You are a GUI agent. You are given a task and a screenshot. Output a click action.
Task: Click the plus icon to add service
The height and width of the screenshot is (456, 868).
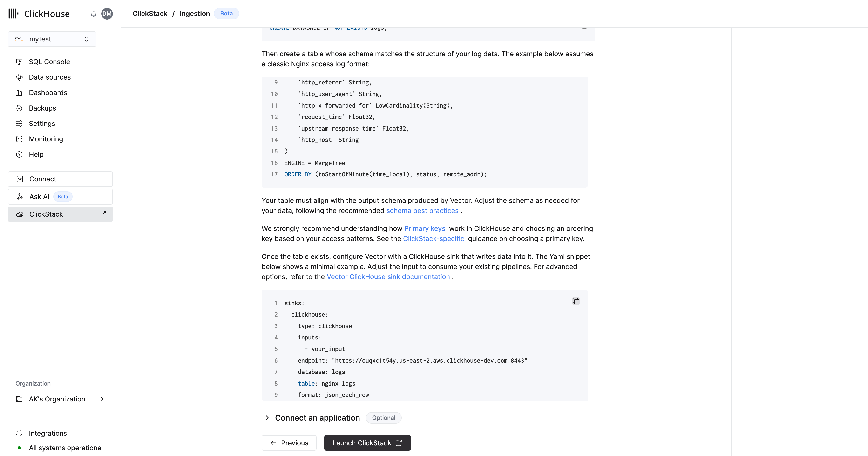(x=108, y=39)
